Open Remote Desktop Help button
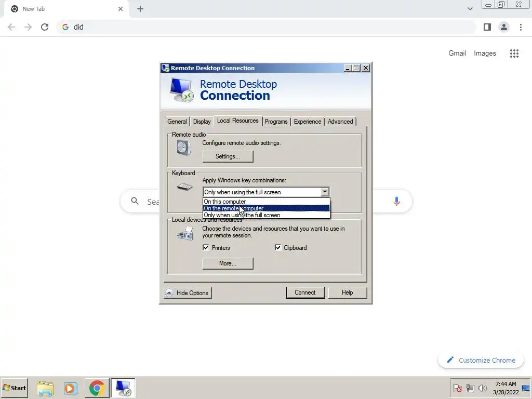The height and width of the screenshot is (399, 532). pyautogui.click(x=347, y=292)
